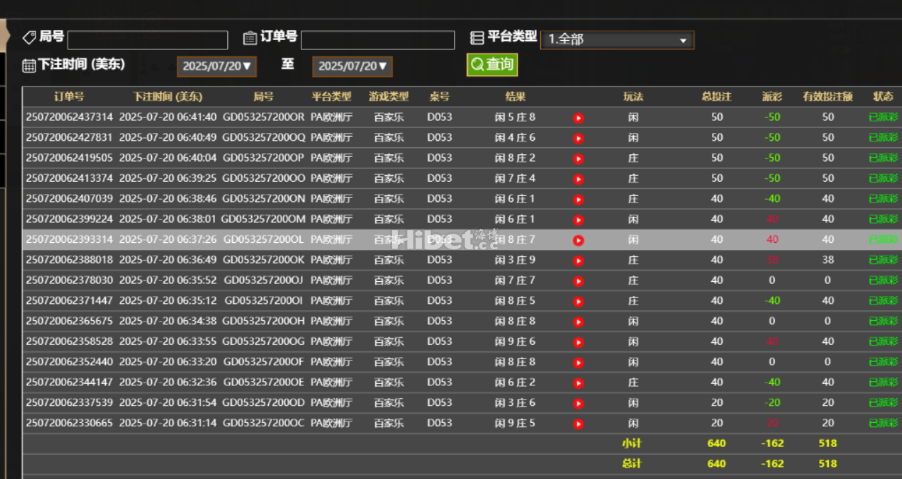Click the 总投注 column header
This screenshot has width=902, height=479.
point(716,97)
